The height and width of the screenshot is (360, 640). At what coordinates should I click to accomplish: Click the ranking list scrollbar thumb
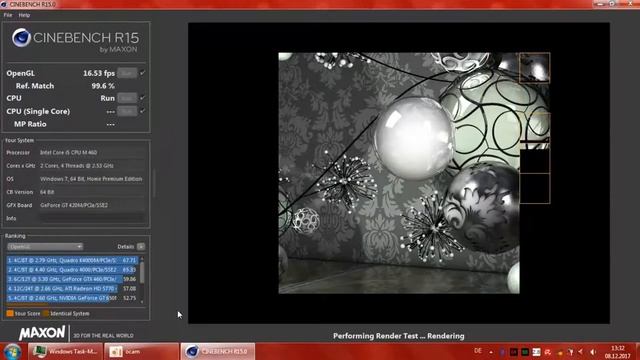click(x=142, y=272)
